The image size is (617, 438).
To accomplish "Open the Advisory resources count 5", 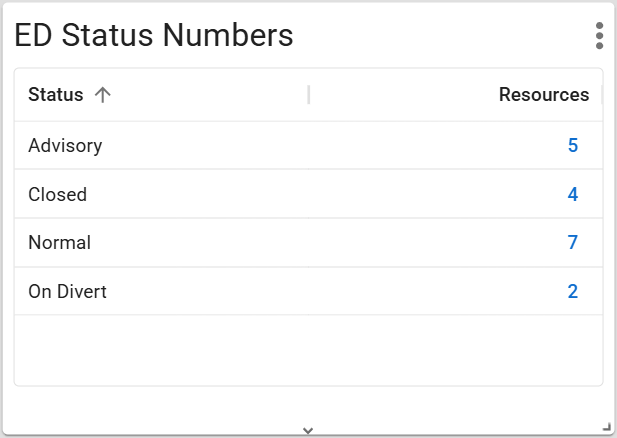I will coord(573,146).
